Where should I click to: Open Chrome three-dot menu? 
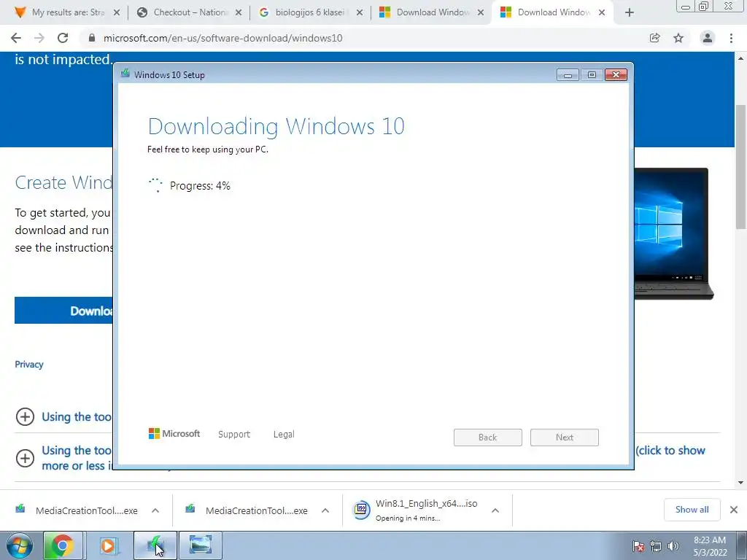coord(731,38)
